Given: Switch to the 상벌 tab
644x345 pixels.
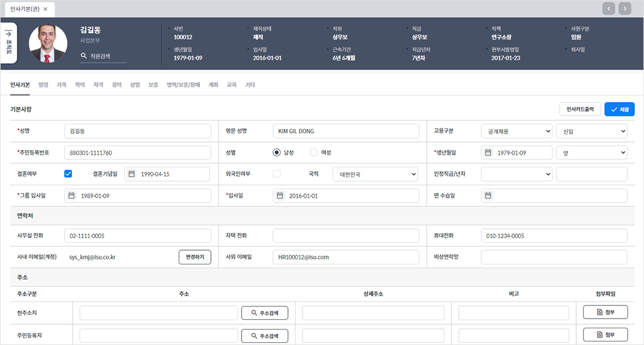Looking at the screenshot, I should [135, 85].
